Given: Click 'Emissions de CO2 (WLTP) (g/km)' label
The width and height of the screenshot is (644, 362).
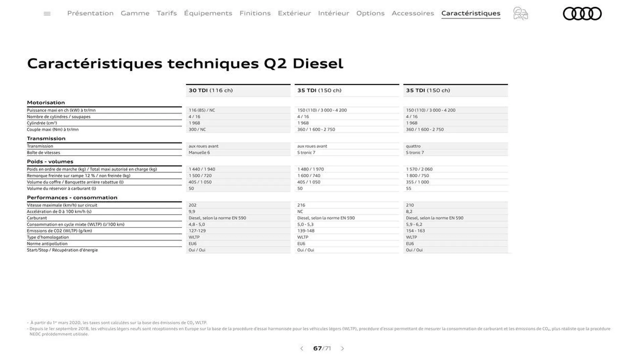Looking at the screenshot, I should pyautogui.click(x=59, y=231).
